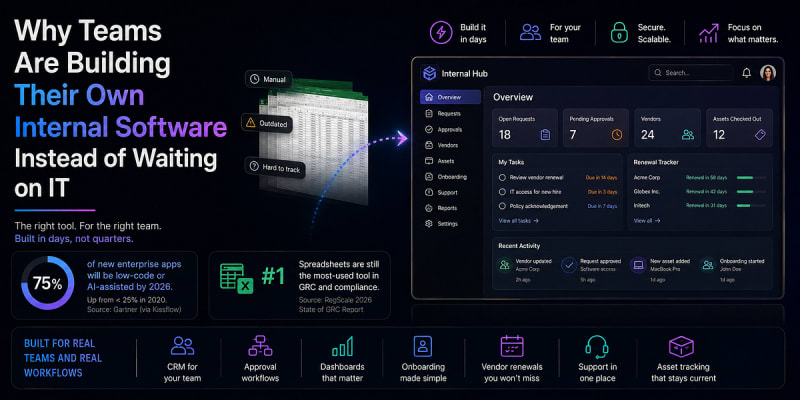Image resolution: width=800 pixels, height=400 pixels.
Task: Click the Internal Hub cube logo
Action: pyautogui.click(x=429, y=73)
